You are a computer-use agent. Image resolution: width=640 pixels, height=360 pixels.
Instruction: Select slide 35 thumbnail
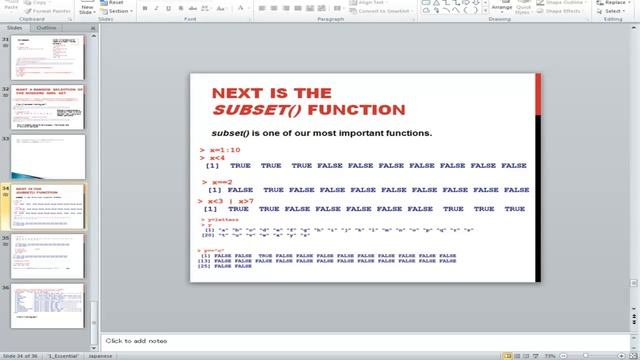tap(47, 256)
